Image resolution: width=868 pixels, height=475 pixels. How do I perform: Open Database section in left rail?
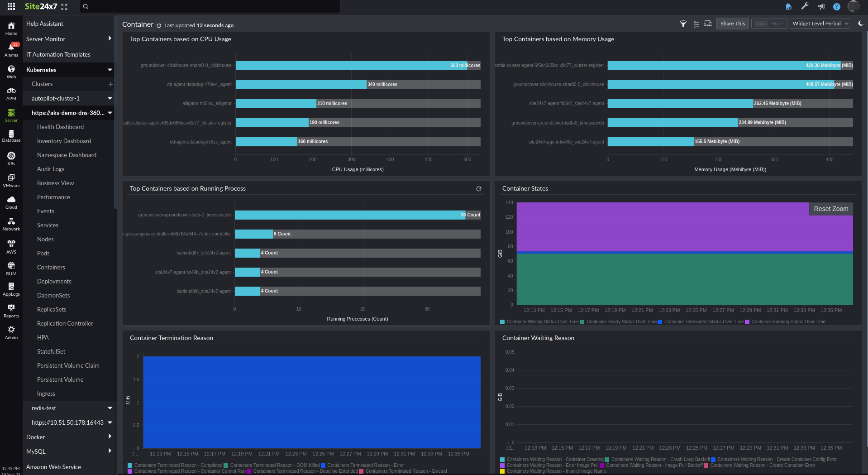[11, 136]
